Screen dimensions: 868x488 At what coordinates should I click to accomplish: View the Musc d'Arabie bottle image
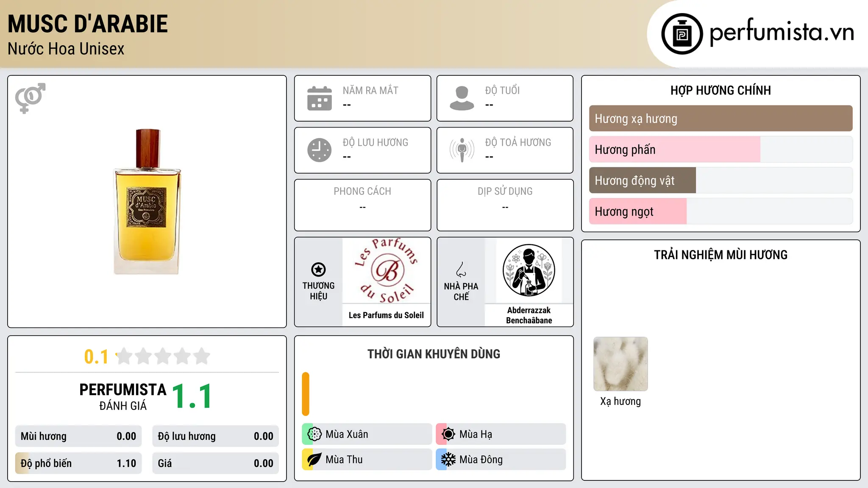[x=147, y=202]
